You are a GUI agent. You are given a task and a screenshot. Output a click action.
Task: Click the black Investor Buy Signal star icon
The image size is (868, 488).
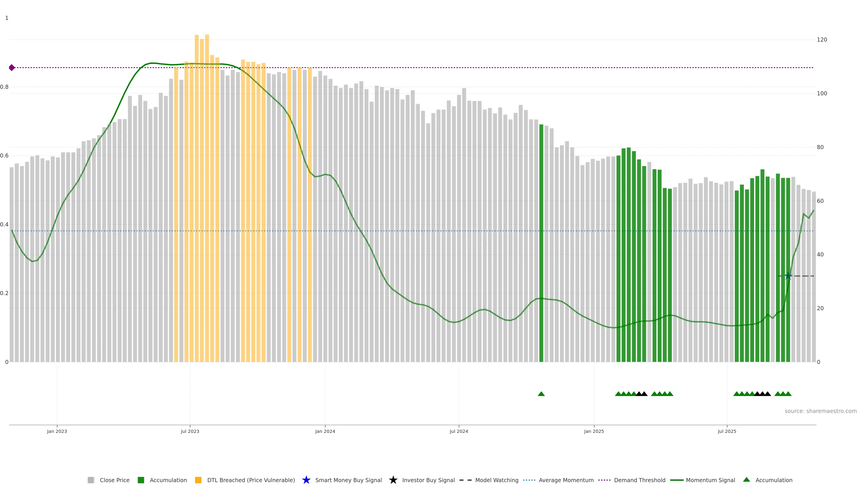pos(393,480)
